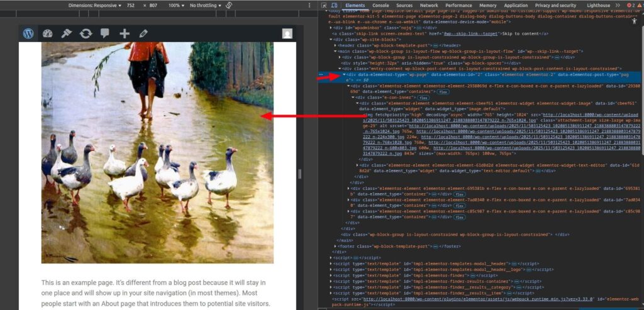Open the Application tab
The width and height of the screenshot is (644, 310).
tap(516, 5)
